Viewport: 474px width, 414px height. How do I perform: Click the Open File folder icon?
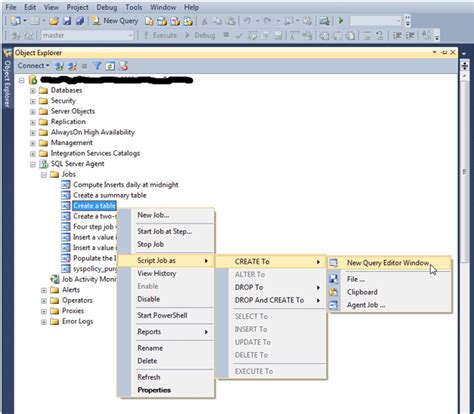[x=54, y=21]
